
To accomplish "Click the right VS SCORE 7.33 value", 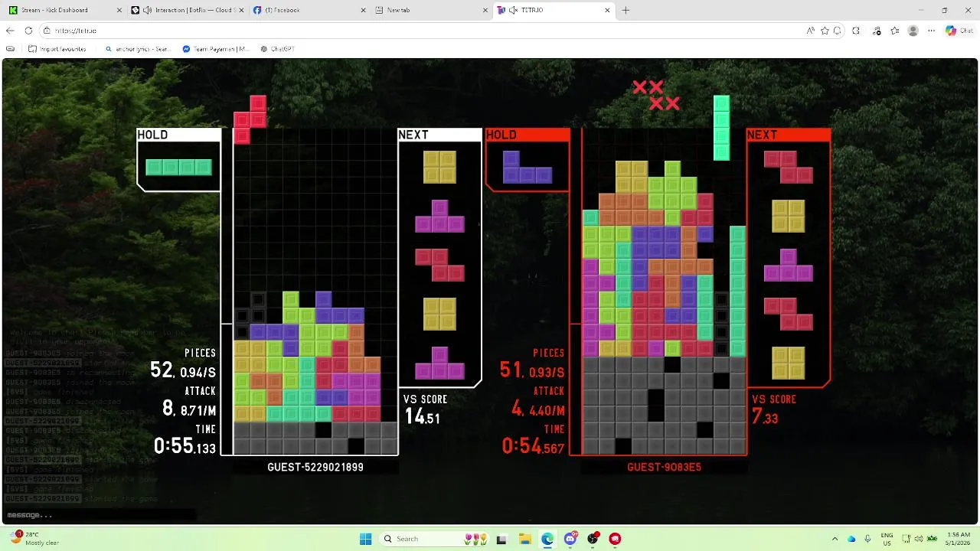I will (765, 416).
